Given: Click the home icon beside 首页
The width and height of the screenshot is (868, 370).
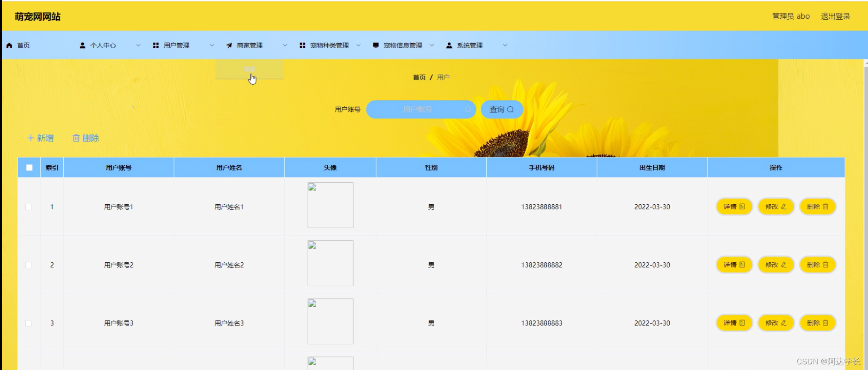Looking at the screenshot, I should [x=9, y=45].
